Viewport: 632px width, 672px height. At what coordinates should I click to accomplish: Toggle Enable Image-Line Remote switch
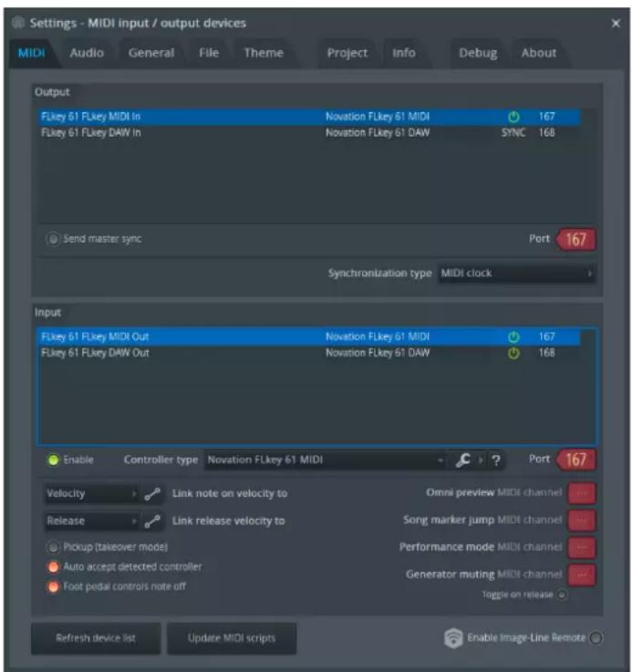pyautogui.click(x=596, y=638)
